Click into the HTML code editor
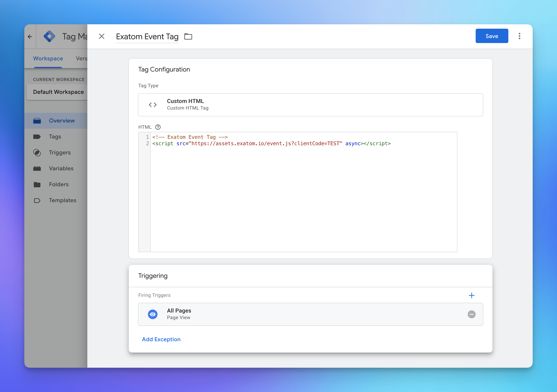Viewport: 557px width, 392px height. click(x=304, y=192)
